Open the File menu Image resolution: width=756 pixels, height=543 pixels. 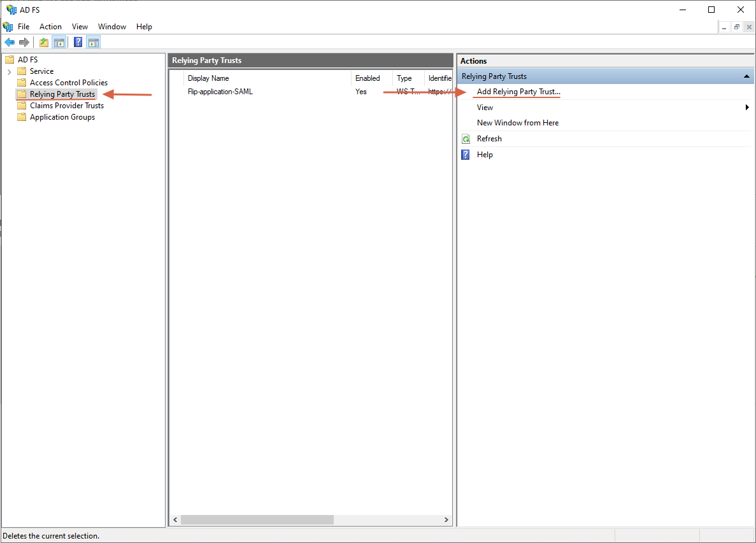coord(24,27)
